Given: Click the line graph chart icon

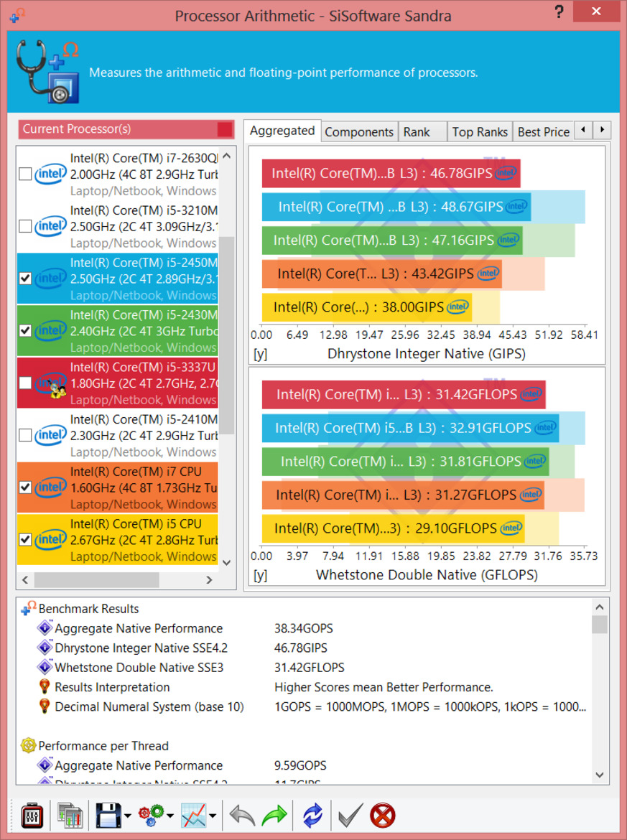Looking at the screenshot, I should (193, 816).
